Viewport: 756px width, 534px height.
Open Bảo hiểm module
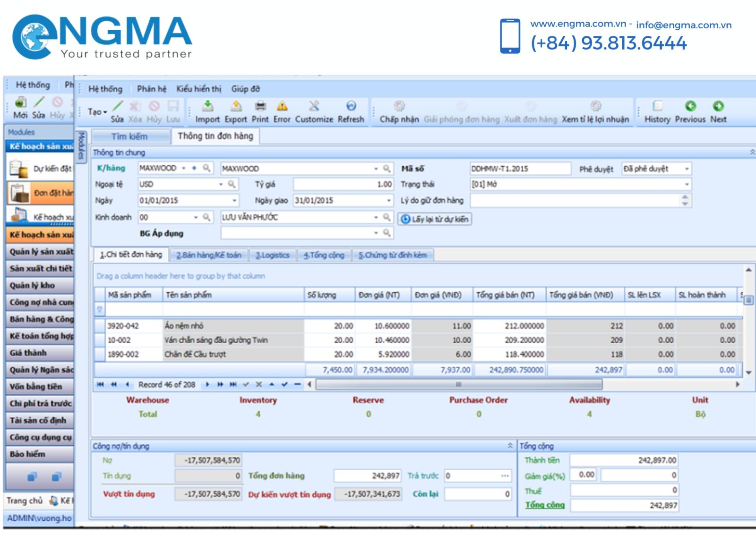(x=41, y=454)
